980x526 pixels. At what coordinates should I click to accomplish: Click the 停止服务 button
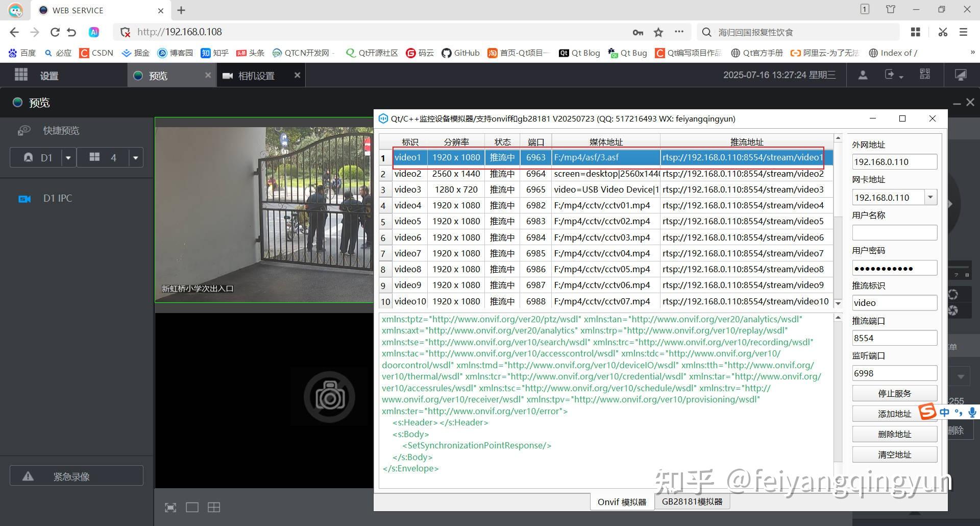[x=894, y=393]
